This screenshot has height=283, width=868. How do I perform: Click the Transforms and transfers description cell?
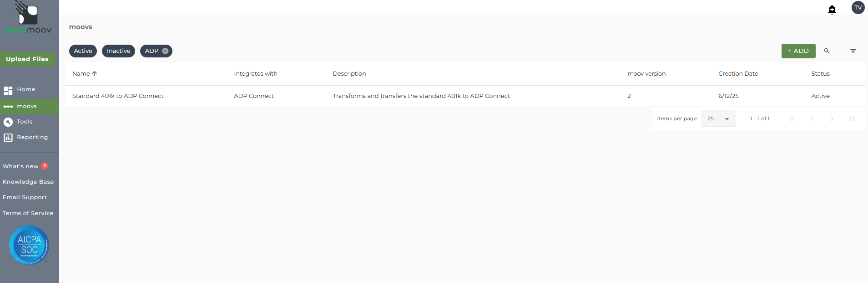point(421,96)
